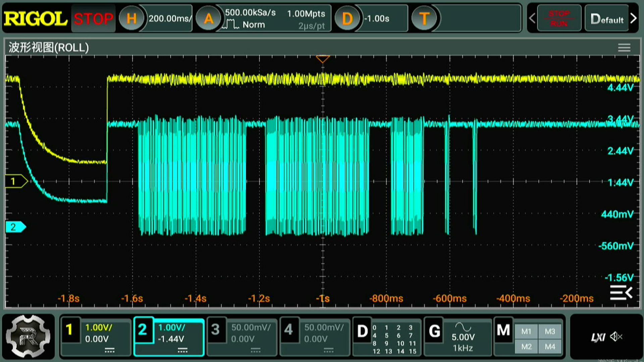Click the -800ms time axis label
This screenshot has width=644, height=362.
[x=386, y=298]
